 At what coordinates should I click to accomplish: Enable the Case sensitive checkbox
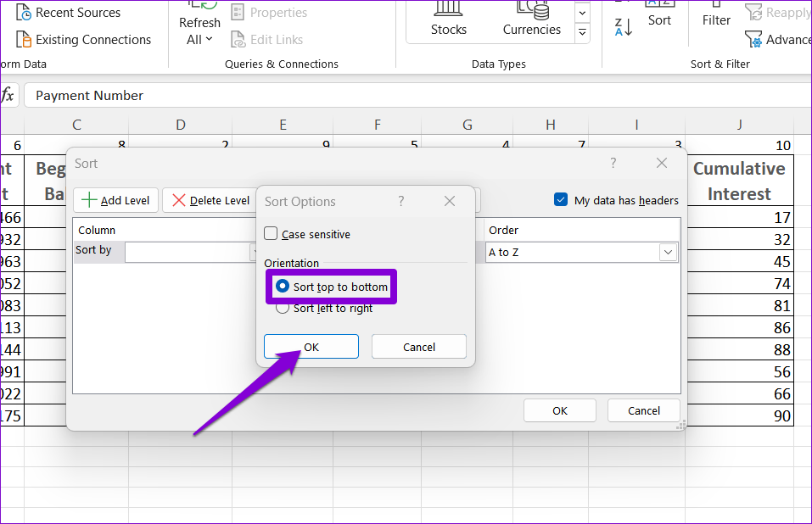[x=272, y=234]
